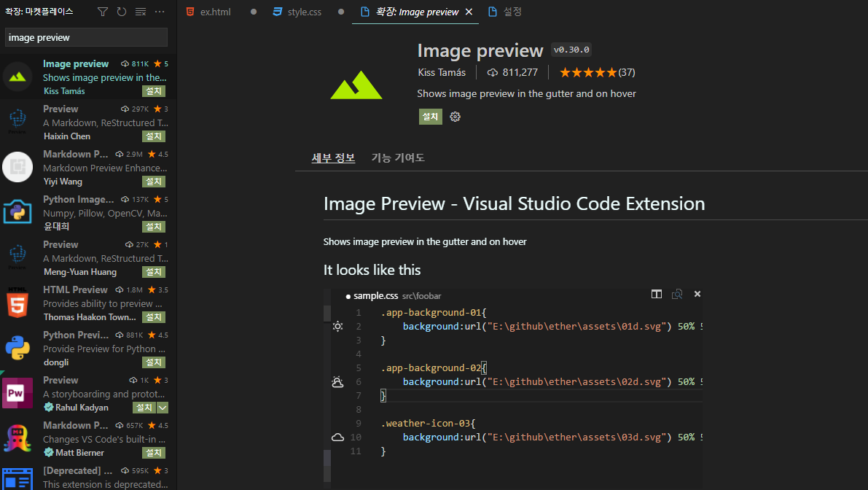Select the 기능 기여도 tab
The image size is (868, 490).
398,157
